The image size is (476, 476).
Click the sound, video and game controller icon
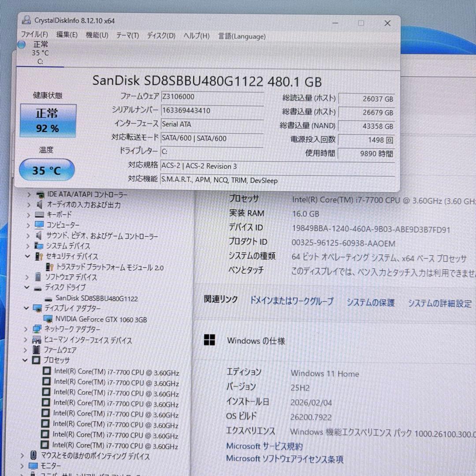point(39,235)
